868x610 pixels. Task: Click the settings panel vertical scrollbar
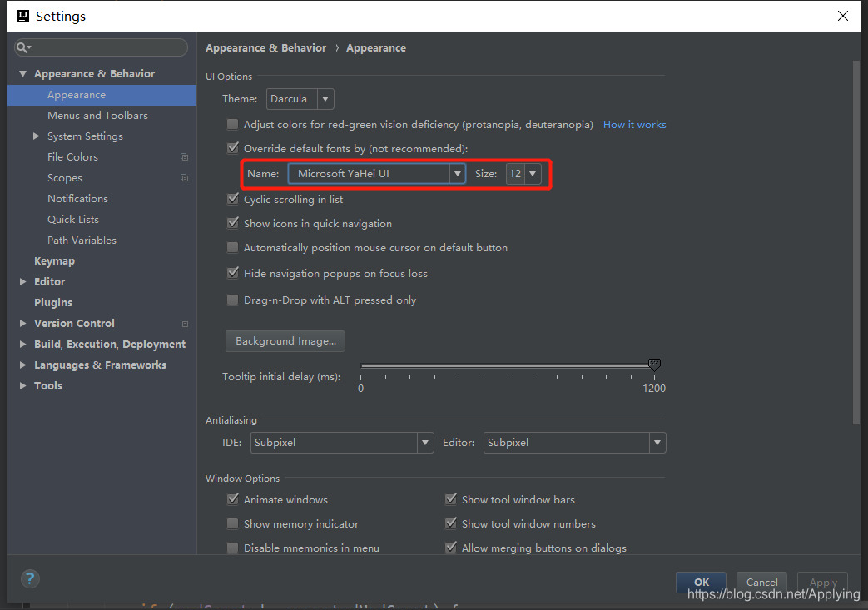856,242
